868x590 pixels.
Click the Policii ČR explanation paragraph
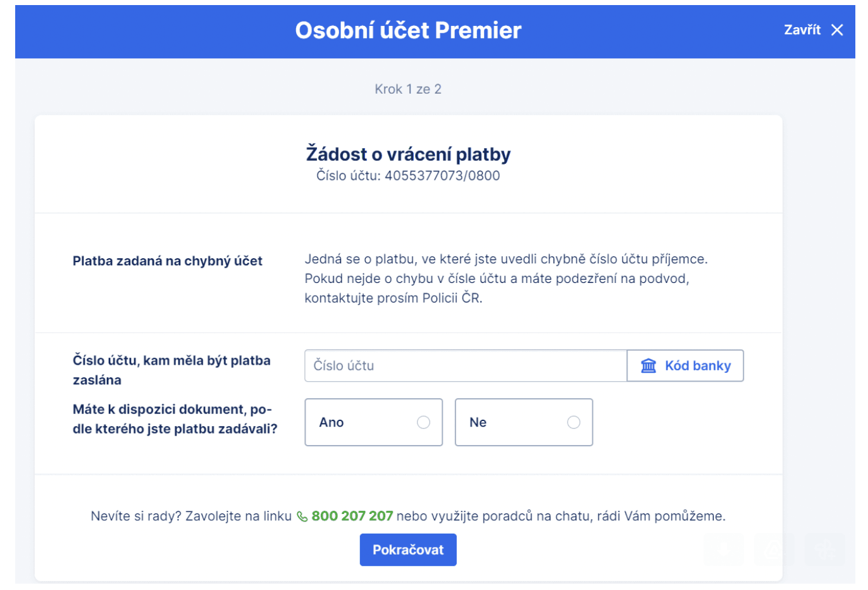[x=506, y=279]
